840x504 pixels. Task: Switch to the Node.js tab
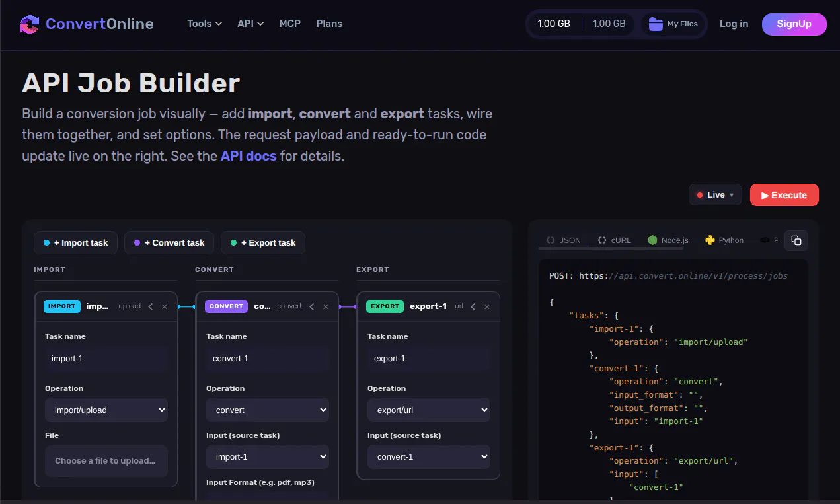[x=668, y=240]
